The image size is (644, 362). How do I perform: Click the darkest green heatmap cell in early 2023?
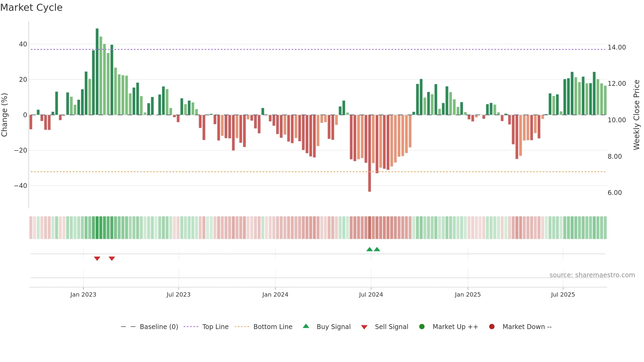click(97, 228)
